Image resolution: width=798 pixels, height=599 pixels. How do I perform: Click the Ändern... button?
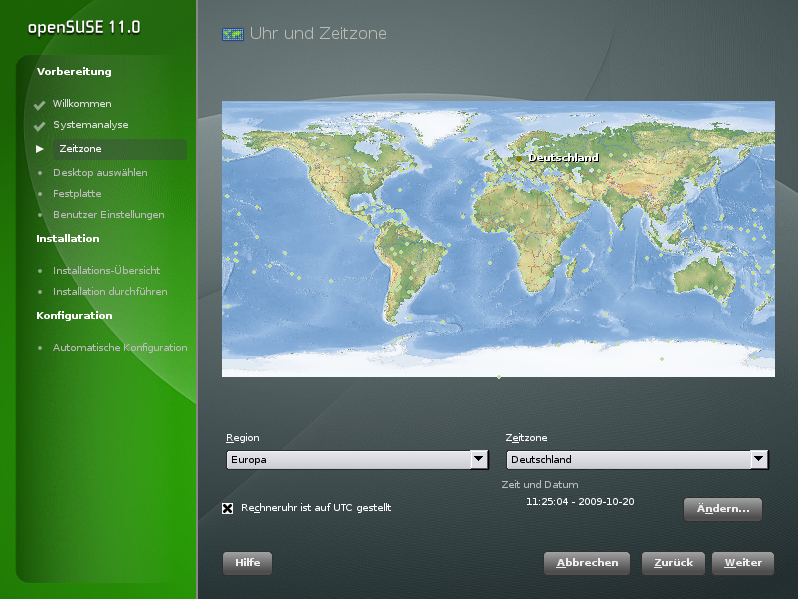coord(723,509)
